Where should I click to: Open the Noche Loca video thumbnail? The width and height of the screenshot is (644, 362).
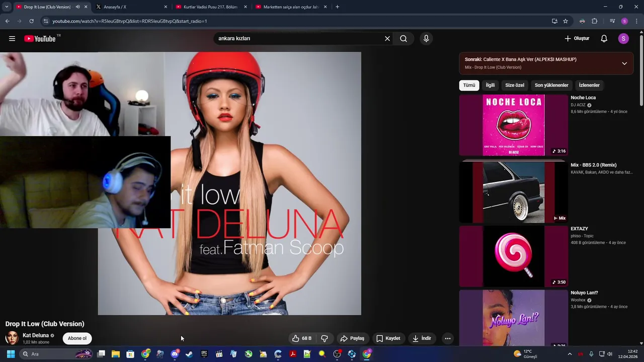[x=513, y=125]
